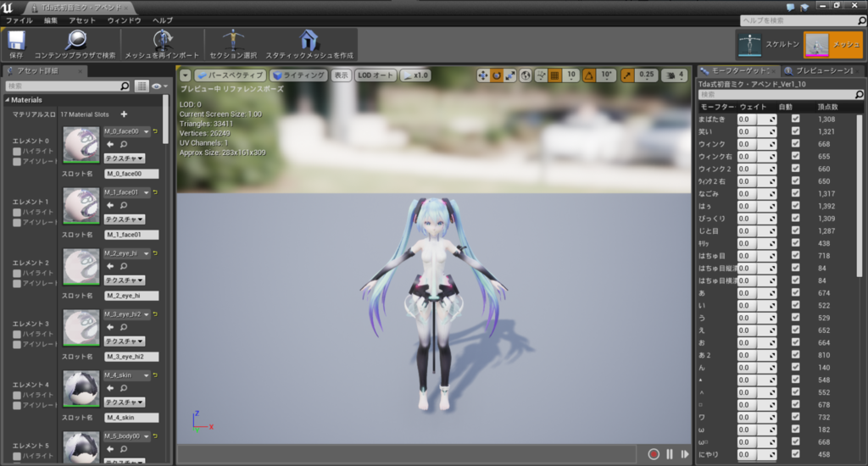The height and width of the screenshot is (466, 868).
Task: Click x1.0 playback speed button
Action: click(x=415, y=75)
